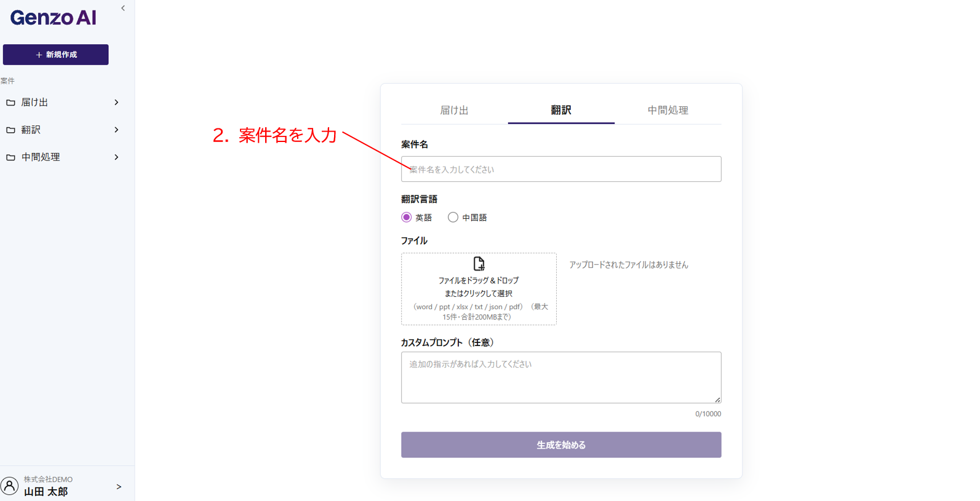980x501 pixels.
Task: Click the user name 山田 太郎
Action: [x=46, y=492]
